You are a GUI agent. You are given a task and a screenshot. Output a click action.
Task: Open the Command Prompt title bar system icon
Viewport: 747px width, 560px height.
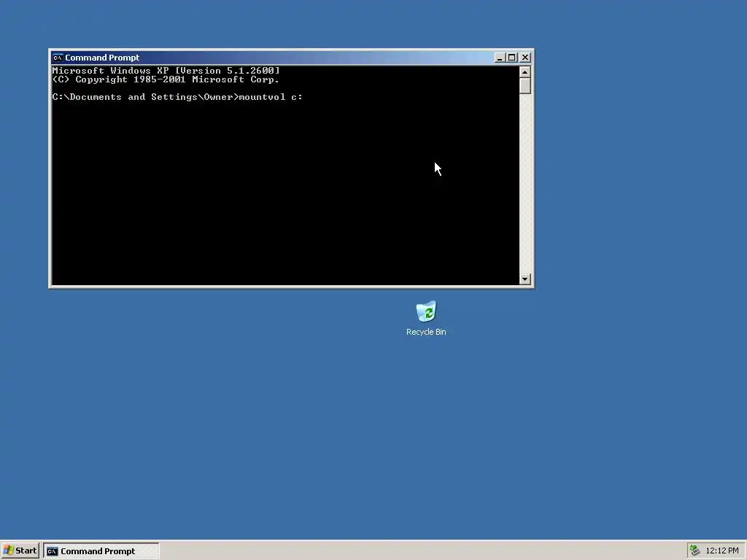point(58,58)
